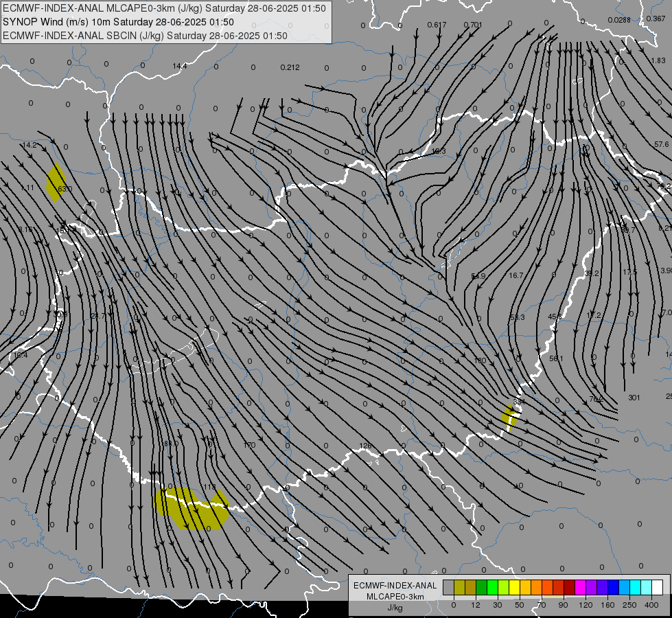Pick the pure yellow legend swatch
Viewport: 672px width, 618px height.
(x=515, y=588)
